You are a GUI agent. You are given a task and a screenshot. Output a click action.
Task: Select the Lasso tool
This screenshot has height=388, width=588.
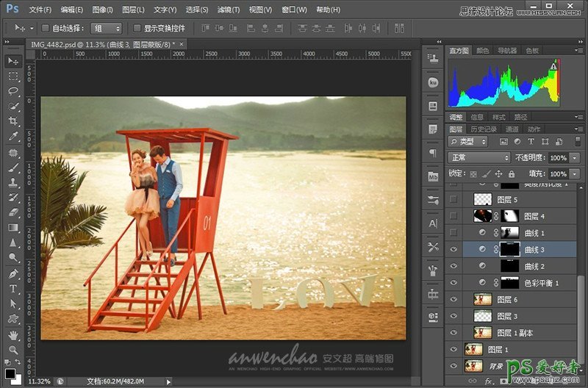(x=13, y=91)
